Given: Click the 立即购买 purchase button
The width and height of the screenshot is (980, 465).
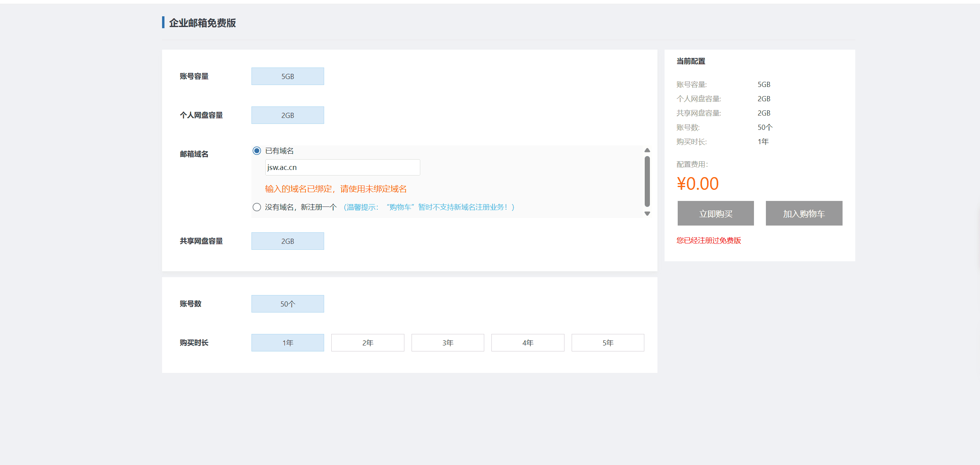Looking at the screenshot, I should tap(715, 213).
